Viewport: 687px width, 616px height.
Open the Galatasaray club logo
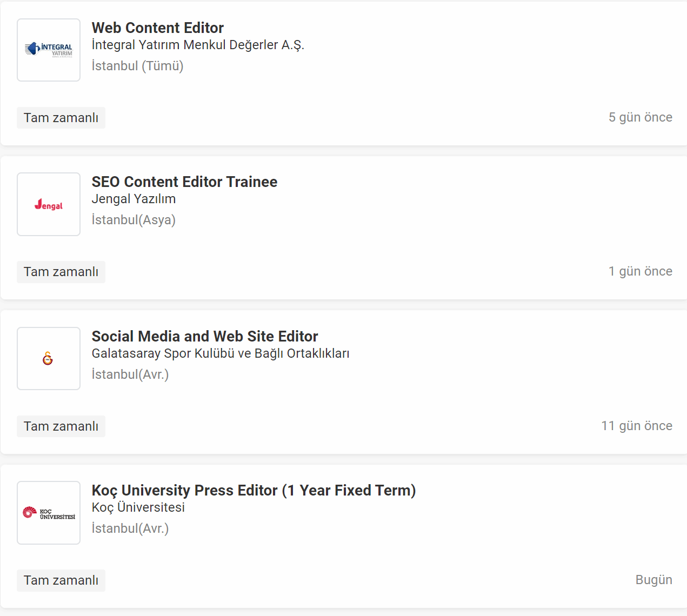[49, 358]
